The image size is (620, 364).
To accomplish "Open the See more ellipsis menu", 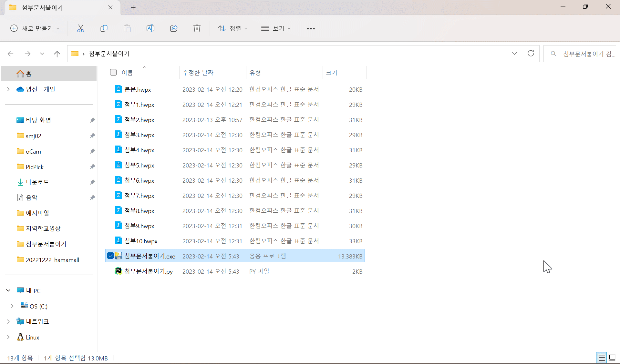I will click(x=311, y=28).
